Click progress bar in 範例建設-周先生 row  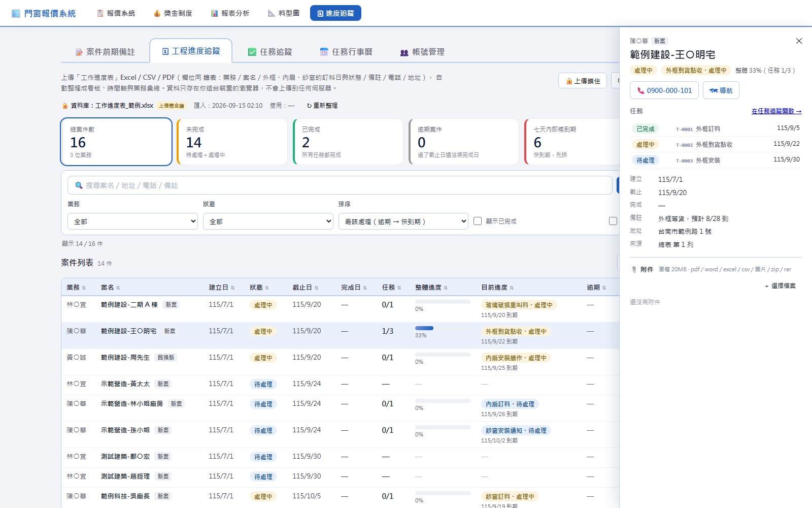pos(443,355)
